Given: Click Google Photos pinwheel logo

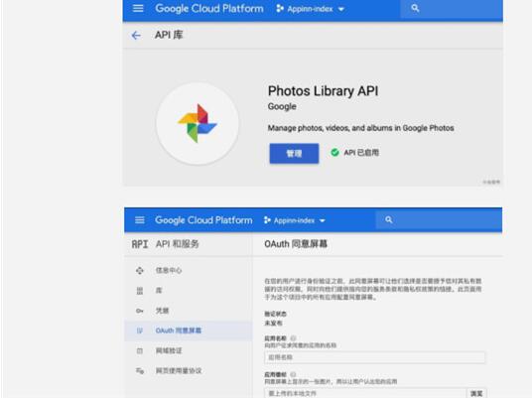Looking at the screenshot, I should [x=198, y=123].
